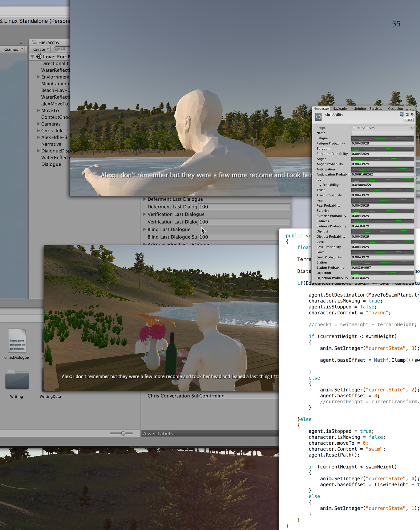420x530 pixels.
Task: Click the Open button for chrisUtility
Action: tap(408, 120)
